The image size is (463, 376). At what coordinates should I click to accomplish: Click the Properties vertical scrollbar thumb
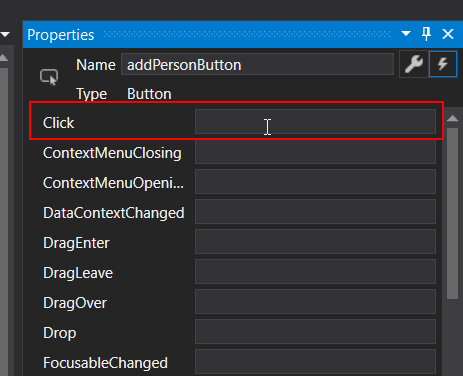point(452,213)
